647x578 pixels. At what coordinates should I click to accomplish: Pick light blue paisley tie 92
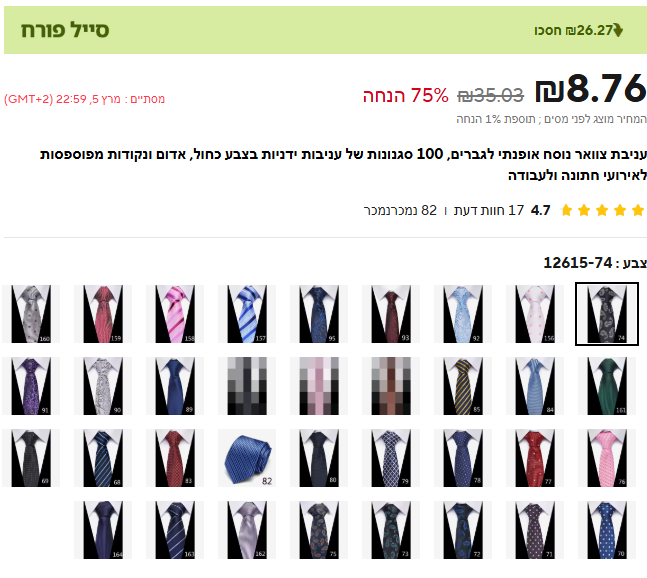pos(463,314)
